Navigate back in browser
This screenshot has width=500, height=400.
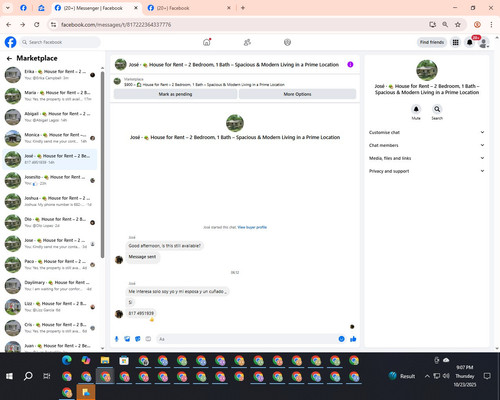coord(9,25)
